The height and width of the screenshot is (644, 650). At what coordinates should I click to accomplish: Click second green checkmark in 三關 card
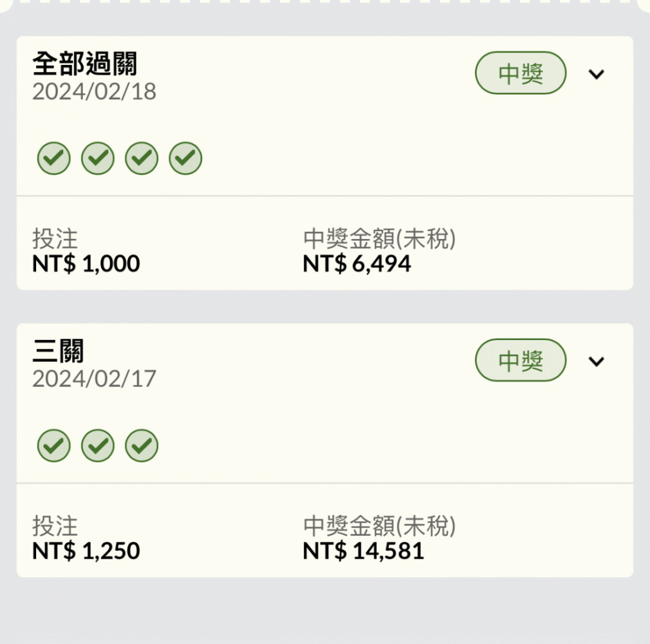(98, 446)
